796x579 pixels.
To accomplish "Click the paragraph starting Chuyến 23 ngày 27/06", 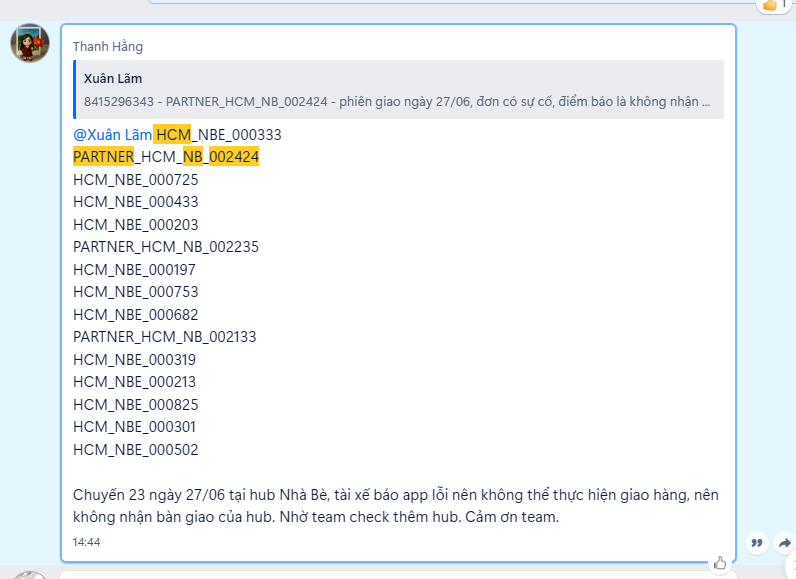I will 396,506.
